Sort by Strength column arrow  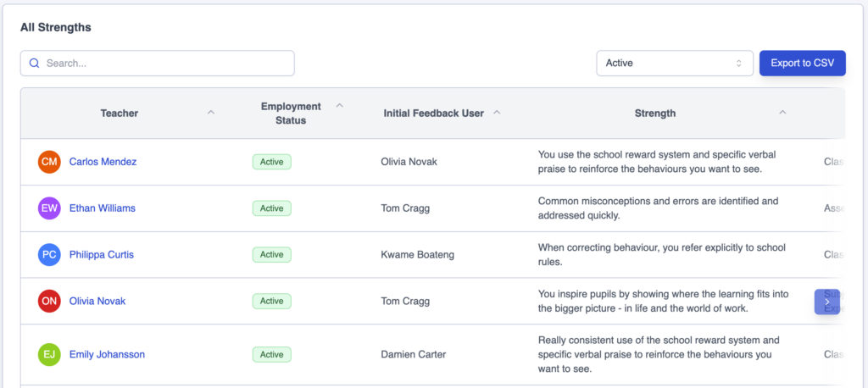pos(782,113)
